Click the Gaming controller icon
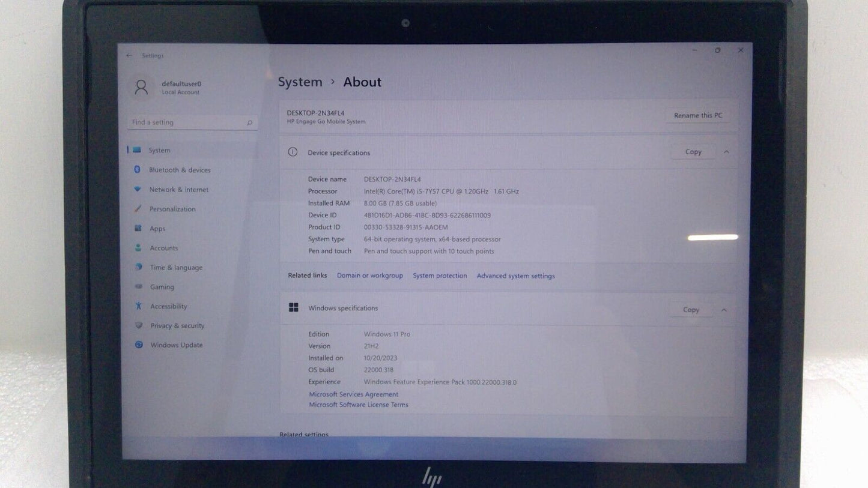The width and height of the screenshot is (868, 488). pos(139,287)
